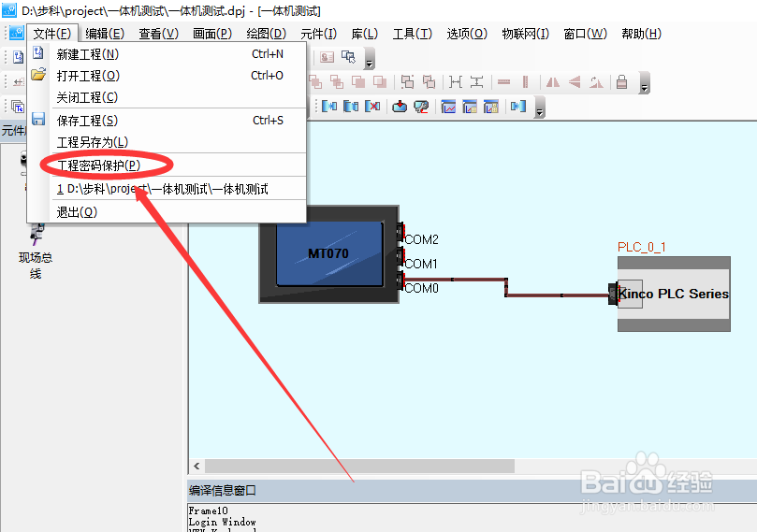Open the 查看(V) menu
The width and height of the screenshot is (757, 532).
(158, 34)
